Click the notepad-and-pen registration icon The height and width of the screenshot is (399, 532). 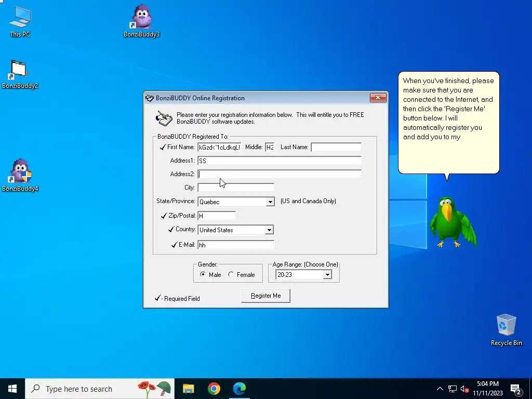click(x=164, y=118)
